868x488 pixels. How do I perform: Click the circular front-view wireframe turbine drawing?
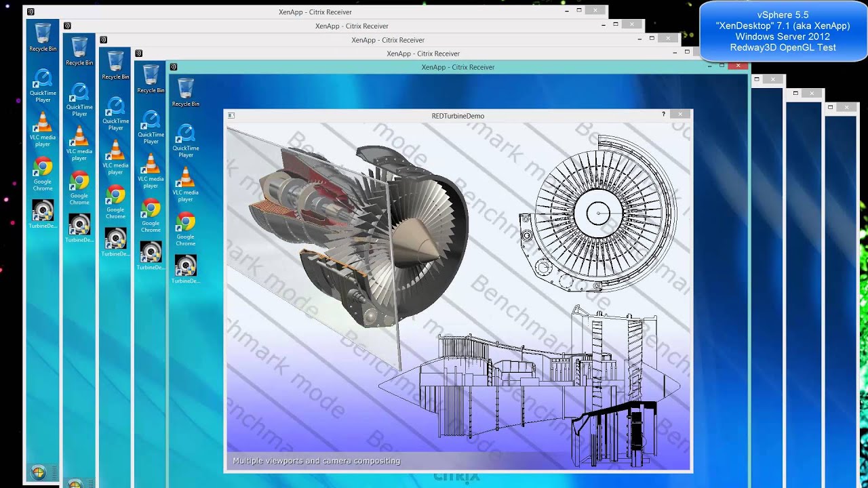598,213
